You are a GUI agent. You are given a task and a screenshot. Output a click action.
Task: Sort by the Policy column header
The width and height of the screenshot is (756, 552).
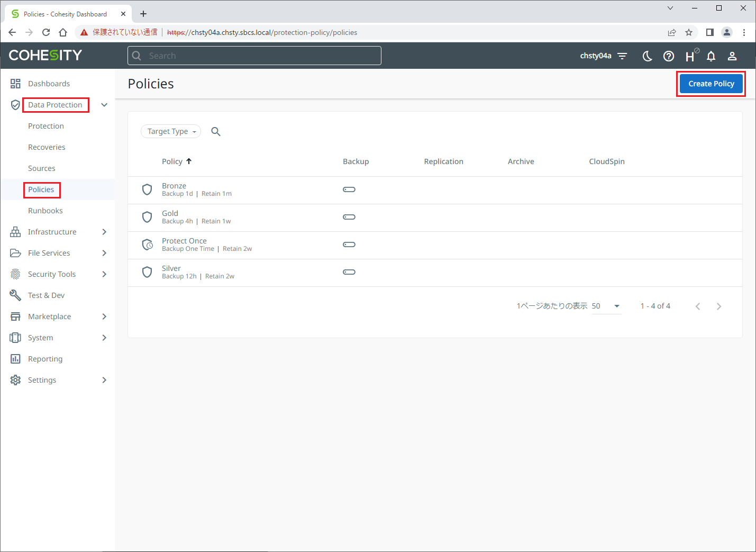click(x=177, y=161)
